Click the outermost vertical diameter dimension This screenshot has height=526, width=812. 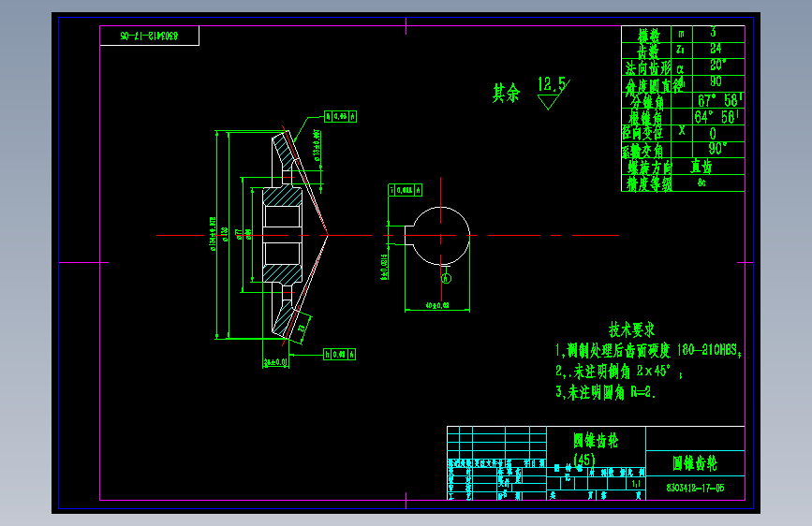[213, 234]
